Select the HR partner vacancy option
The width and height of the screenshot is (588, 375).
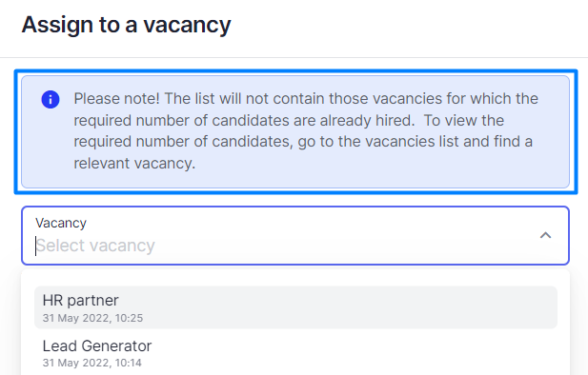coord(295,307)
